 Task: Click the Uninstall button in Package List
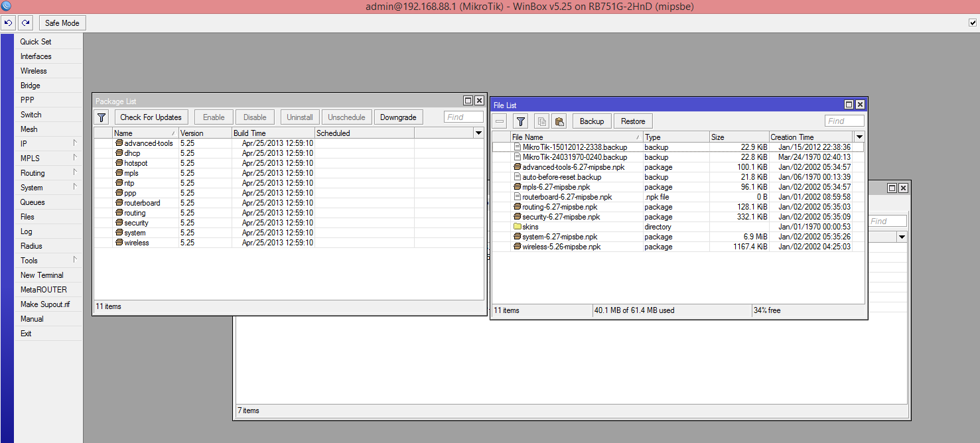(x=300, y=117)
